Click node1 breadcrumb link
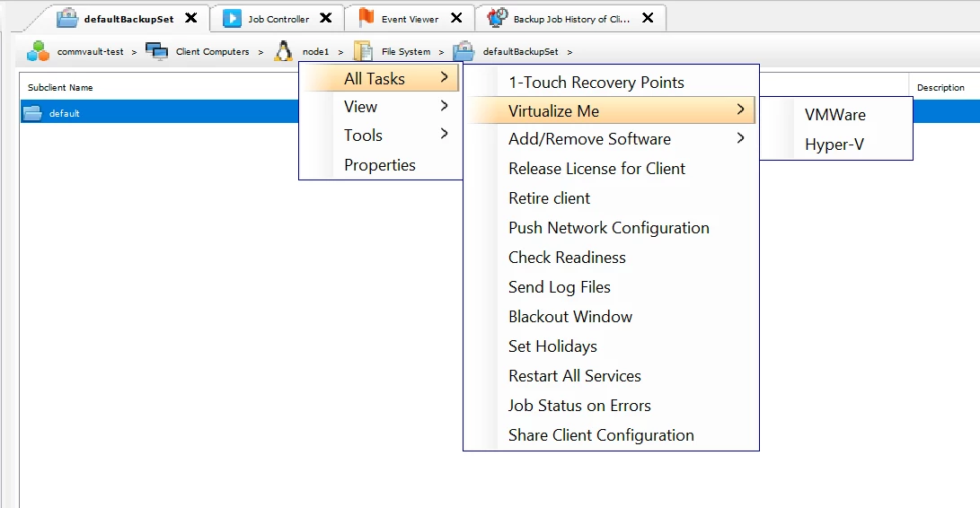The image size is (980, 508). coord(315,52)
